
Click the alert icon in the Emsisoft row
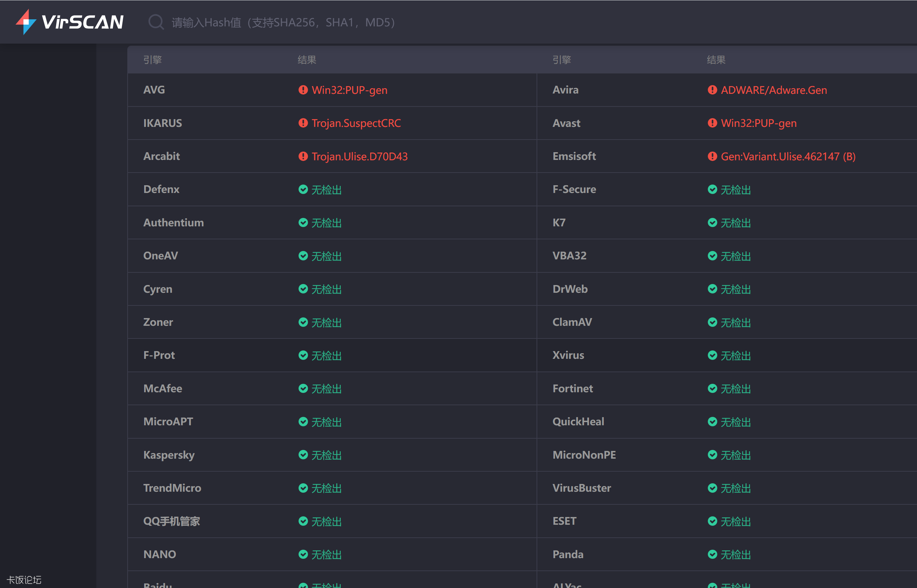(712, 156)
